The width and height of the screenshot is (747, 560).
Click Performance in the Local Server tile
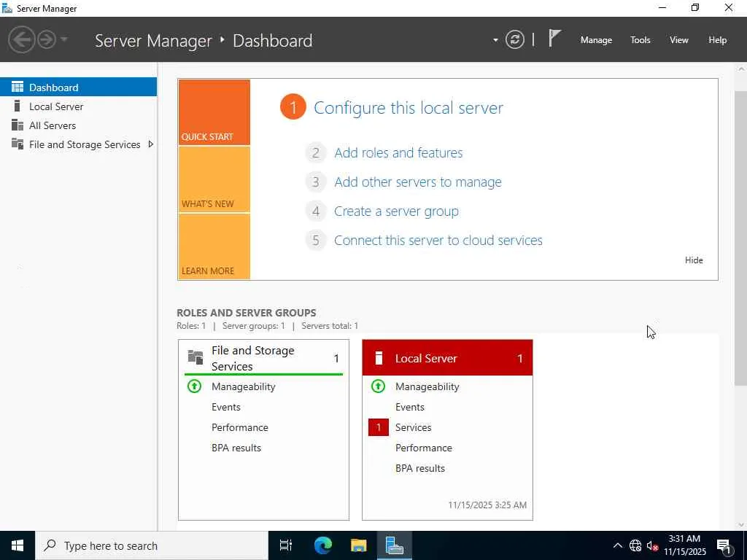[424, 448]
